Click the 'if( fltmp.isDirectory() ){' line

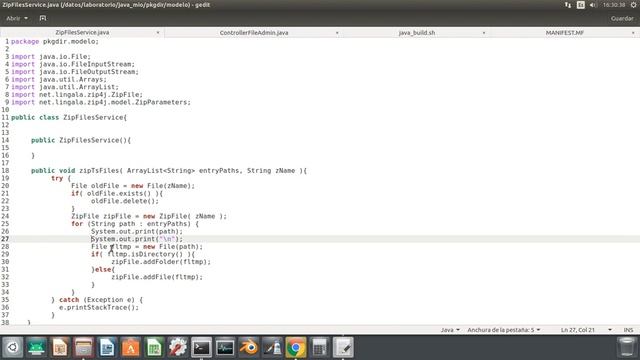pos(143,254)
